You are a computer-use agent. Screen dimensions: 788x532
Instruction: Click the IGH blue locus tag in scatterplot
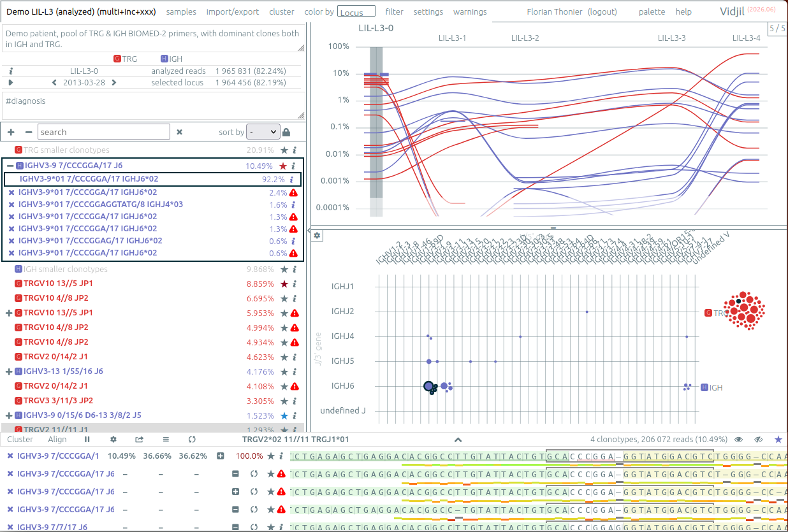click(704, 387)
